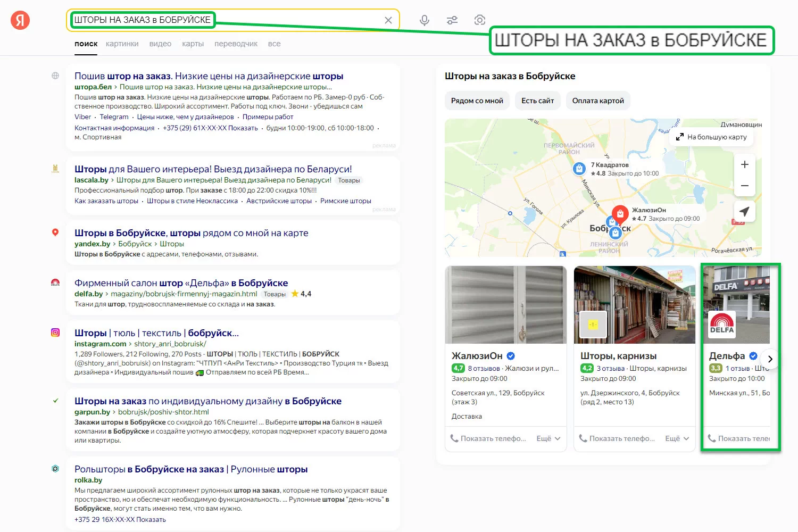Zoom in on the map
This screenshot has width=798, height=532.
click(744, 164)
